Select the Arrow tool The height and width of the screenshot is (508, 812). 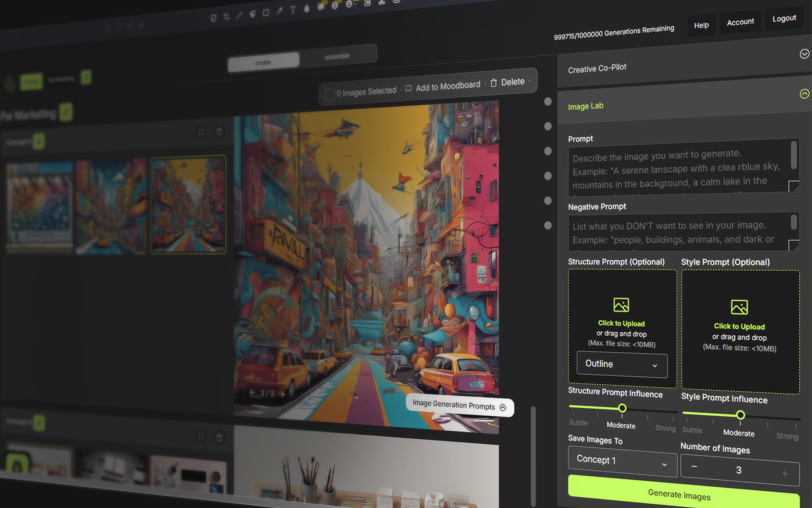[279, 11]
